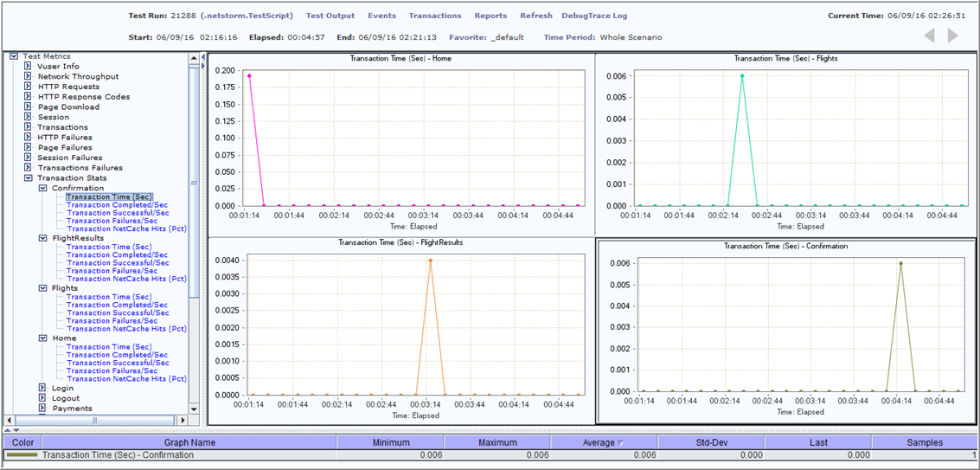Expand the Transactions Failures node
This screenshot has width=980, height=470.
28,168
